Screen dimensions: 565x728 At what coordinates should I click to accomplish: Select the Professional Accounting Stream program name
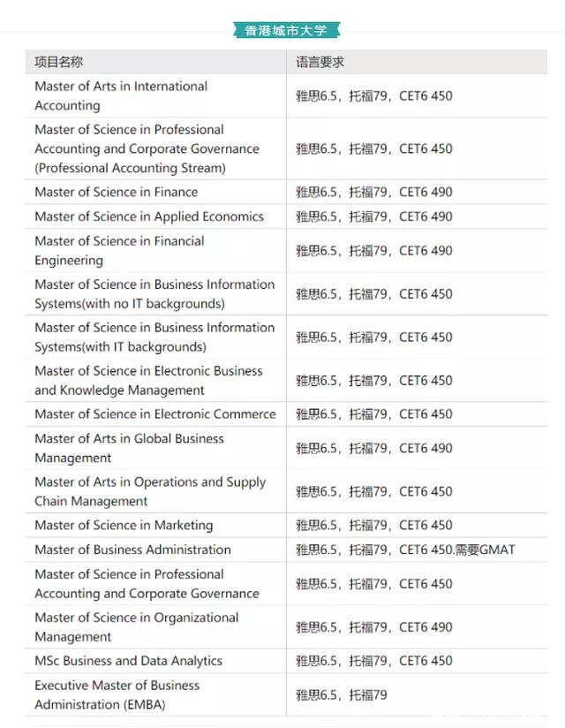pos(147,148)
